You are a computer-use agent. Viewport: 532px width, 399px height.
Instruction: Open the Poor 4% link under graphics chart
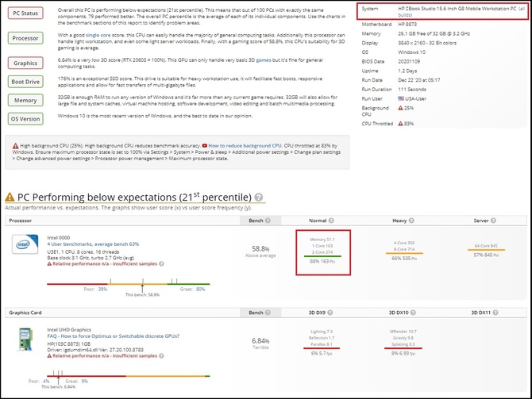pyautogui.click(x=46, y=382)
